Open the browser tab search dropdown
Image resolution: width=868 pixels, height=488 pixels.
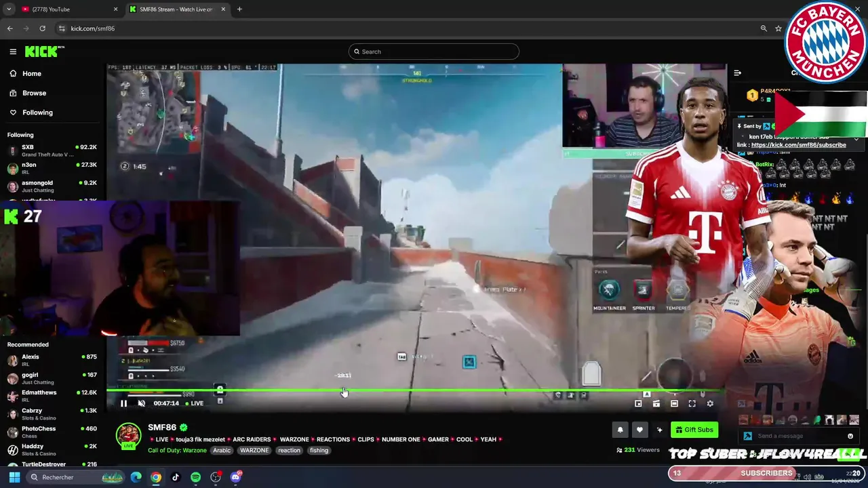9,9
